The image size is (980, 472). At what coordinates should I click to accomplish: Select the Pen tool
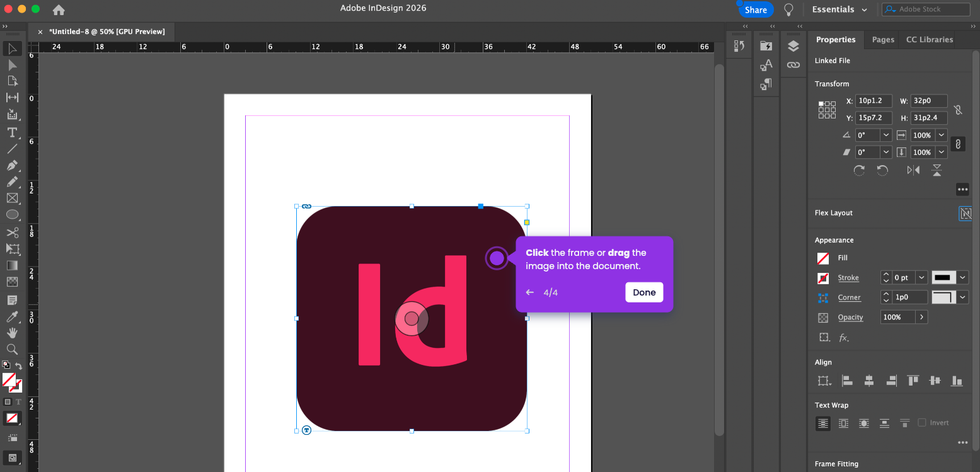tap(12, 165)
